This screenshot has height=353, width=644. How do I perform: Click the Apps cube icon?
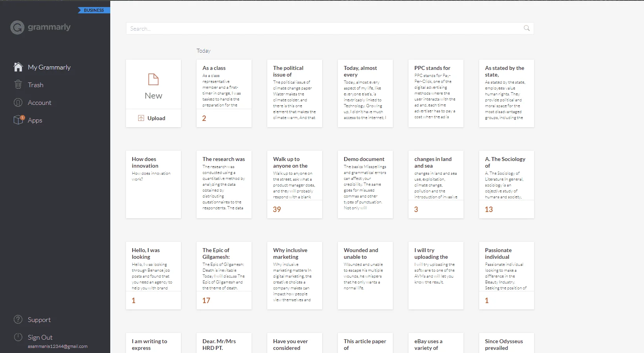18,120
